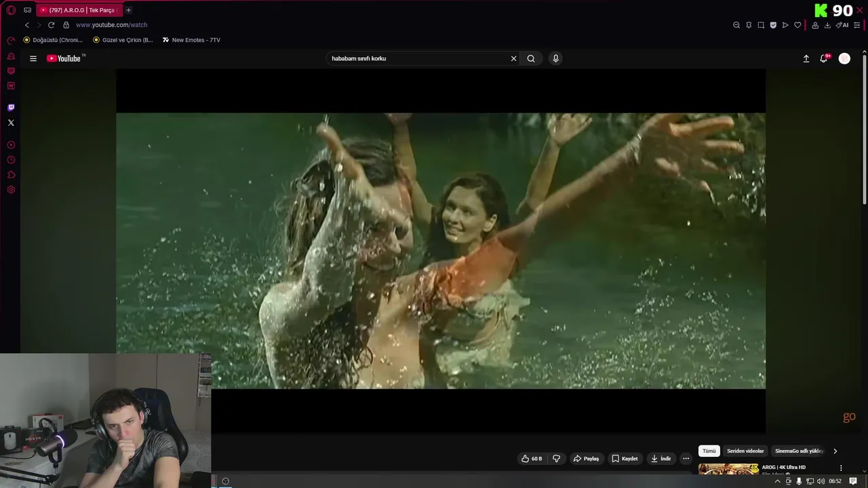Open the pinboard pin icon
The width and height of the screenshot is (868, 488).
click(749, 25)
